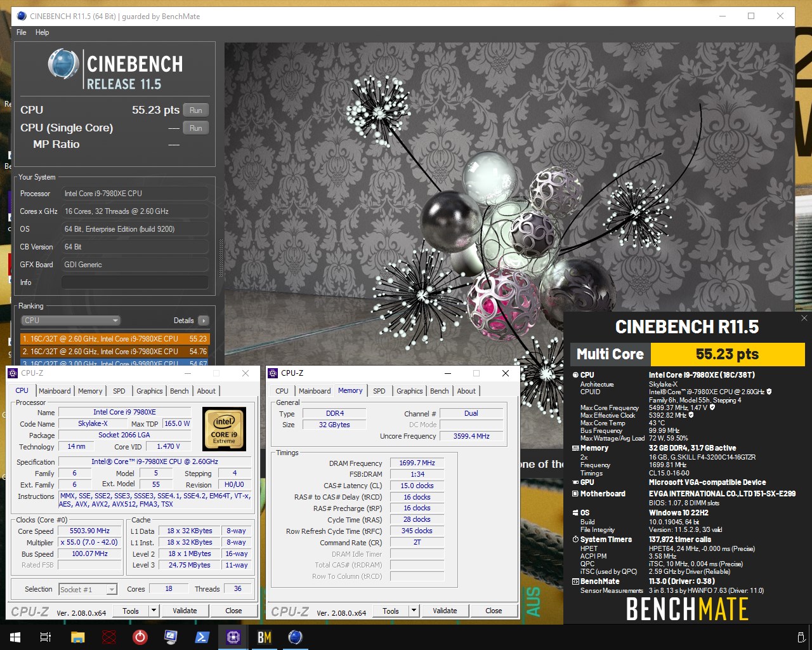The image size is (812, 650).
Task: Open SPD tab in left CPU-Z window
Action: [x=119, y=391]
